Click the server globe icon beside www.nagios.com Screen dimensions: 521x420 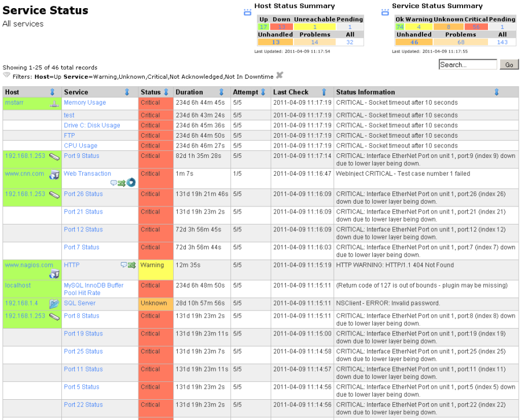[54, 272]
